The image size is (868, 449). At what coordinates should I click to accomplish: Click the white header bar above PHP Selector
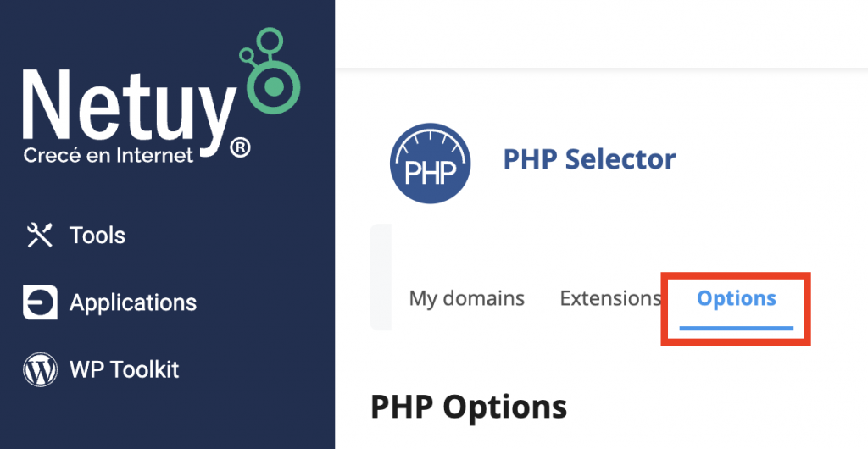tap(601, 34)
